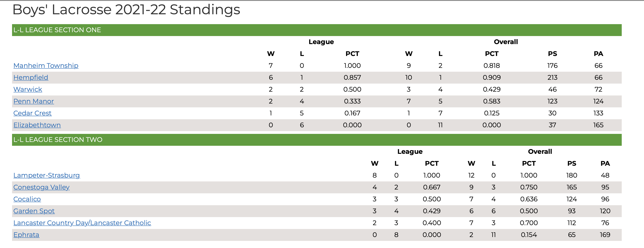Click Hempfield's overall PS value 213
The height and width of the screenshot is (248, 644).
click(x=553, y=78)
